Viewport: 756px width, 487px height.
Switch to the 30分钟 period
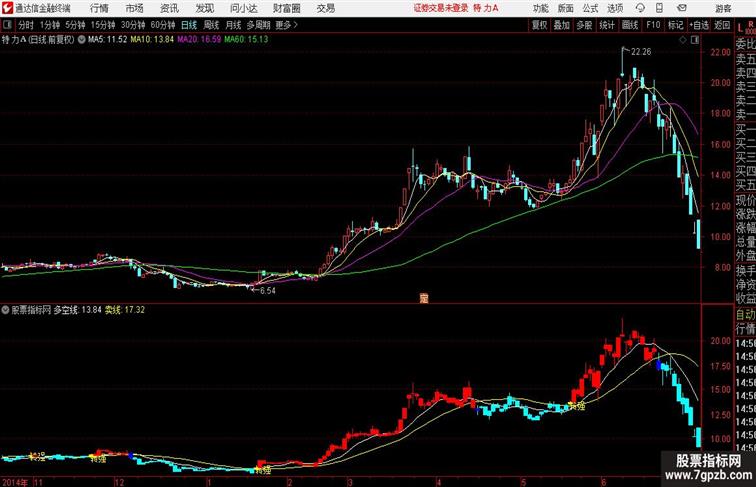click(133, 25)
